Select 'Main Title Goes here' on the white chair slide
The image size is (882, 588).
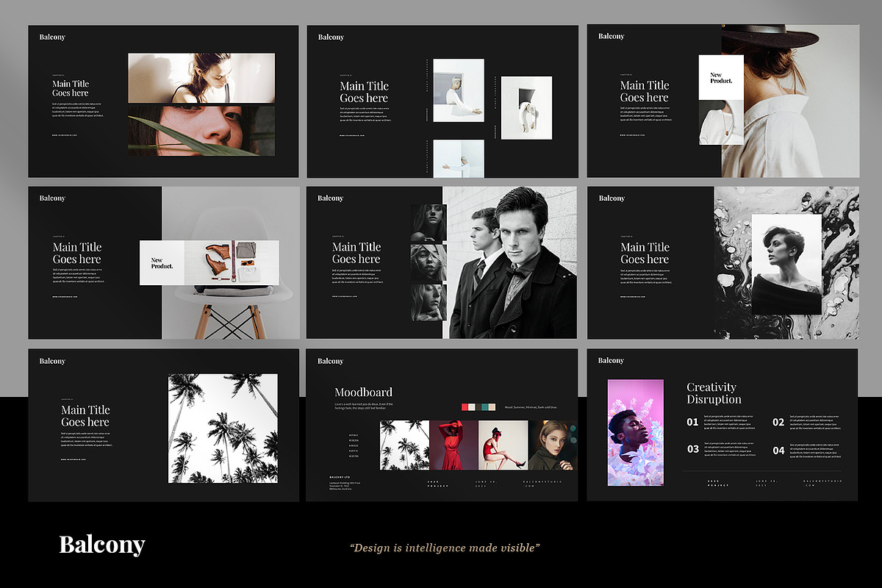pos(77,253)
